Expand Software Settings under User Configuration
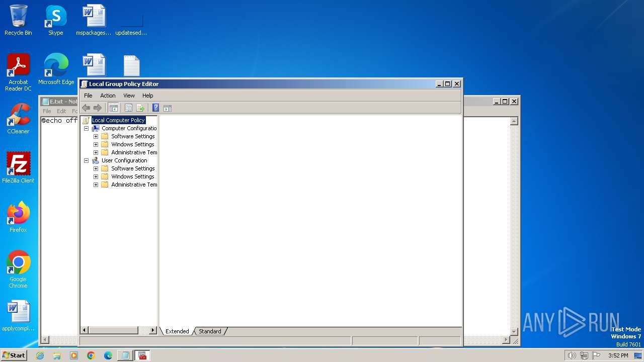 click(x=96, y=168)
